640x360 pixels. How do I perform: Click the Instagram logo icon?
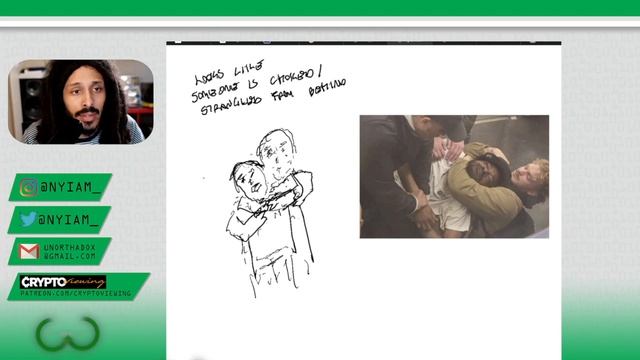(x=28, y=188)
